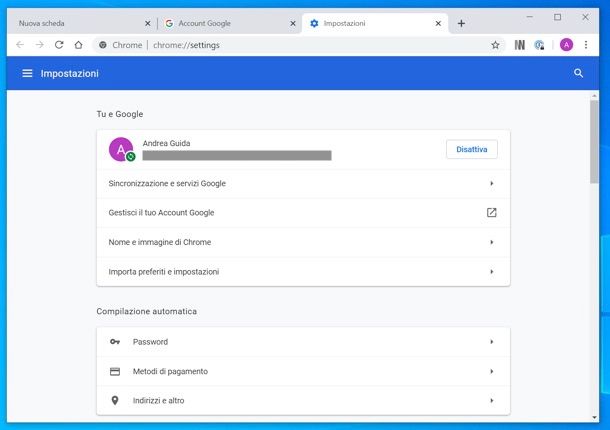Click the Disattiva sync button
This screenshot has width=610, height=430.
(472, 149)
